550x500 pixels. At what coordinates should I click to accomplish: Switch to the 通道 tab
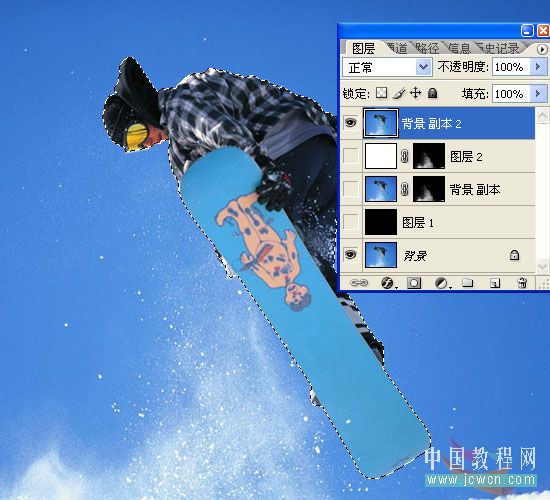click(x=397, y=48)
